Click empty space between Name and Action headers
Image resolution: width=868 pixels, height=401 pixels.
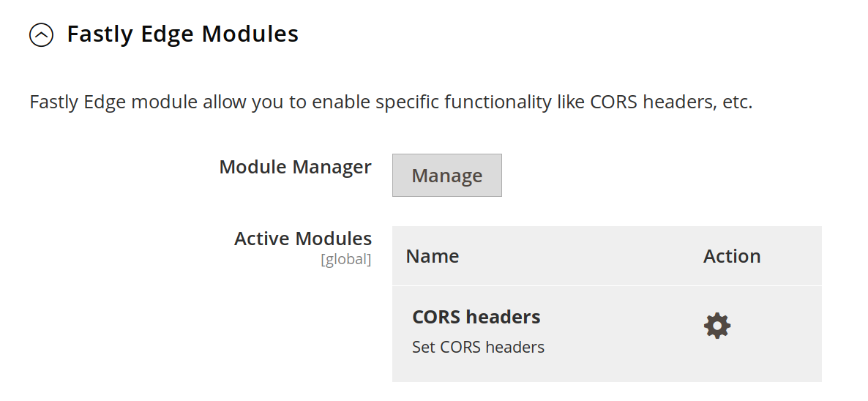pos(578,256)
